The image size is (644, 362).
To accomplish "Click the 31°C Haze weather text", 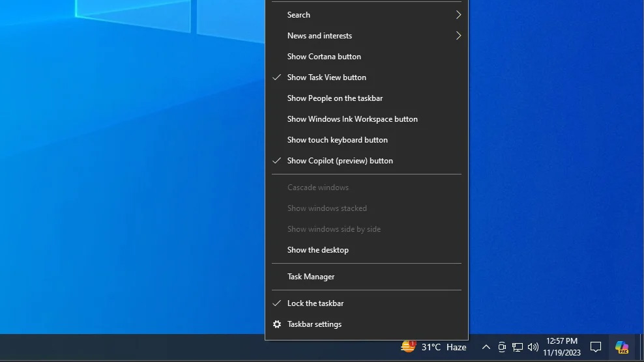I will click(x=444, y=347).
